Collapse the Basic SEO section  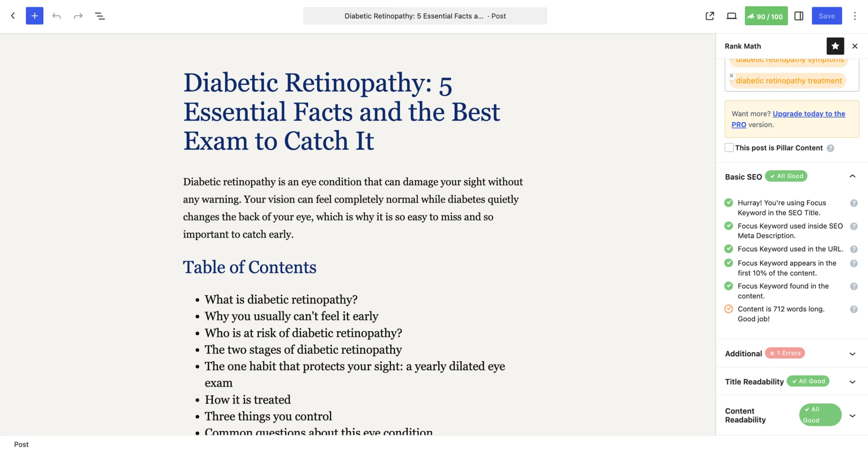point(852,176)
